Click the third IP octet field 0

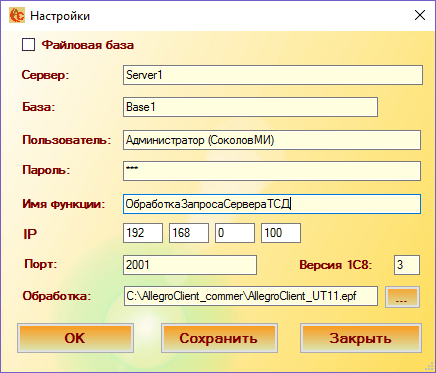coord(235,233)
